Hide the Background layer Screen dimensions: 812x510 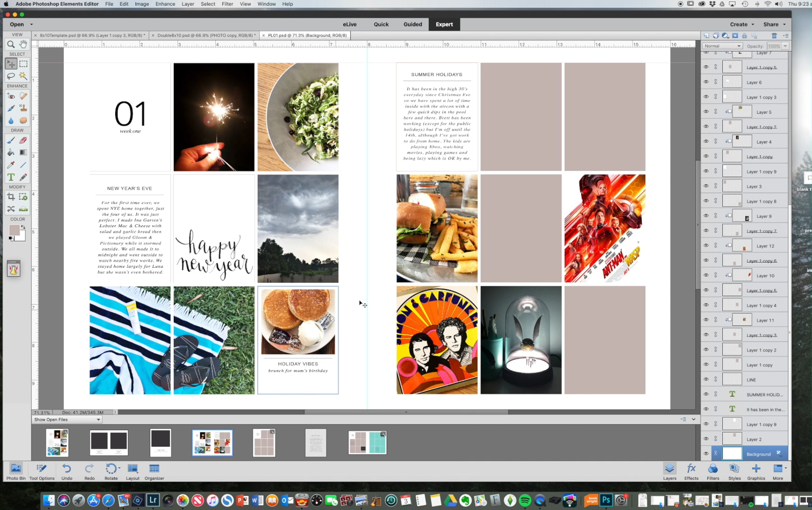[x=706, y=454]
